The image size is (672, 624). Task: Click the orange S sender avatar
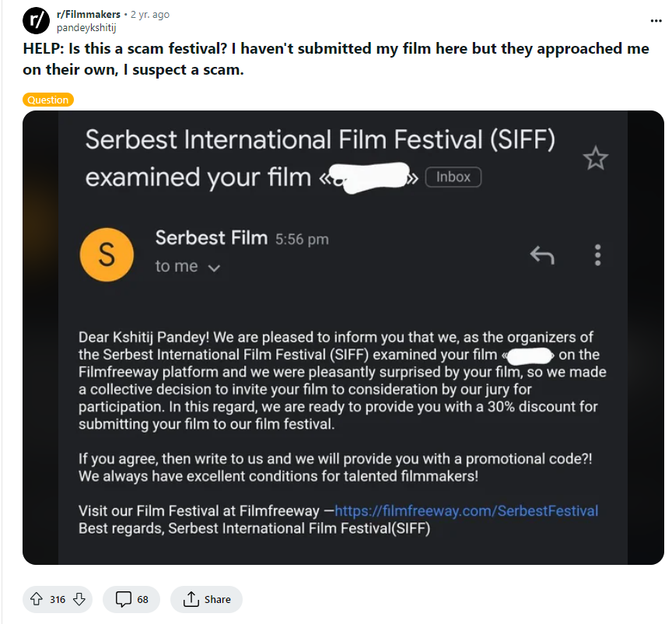coord(107,256)
